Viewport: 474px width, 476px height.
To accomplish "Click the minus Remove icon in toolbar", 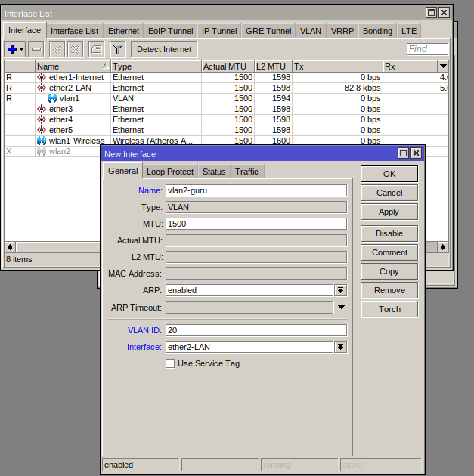I will click(x=36, y=49).
